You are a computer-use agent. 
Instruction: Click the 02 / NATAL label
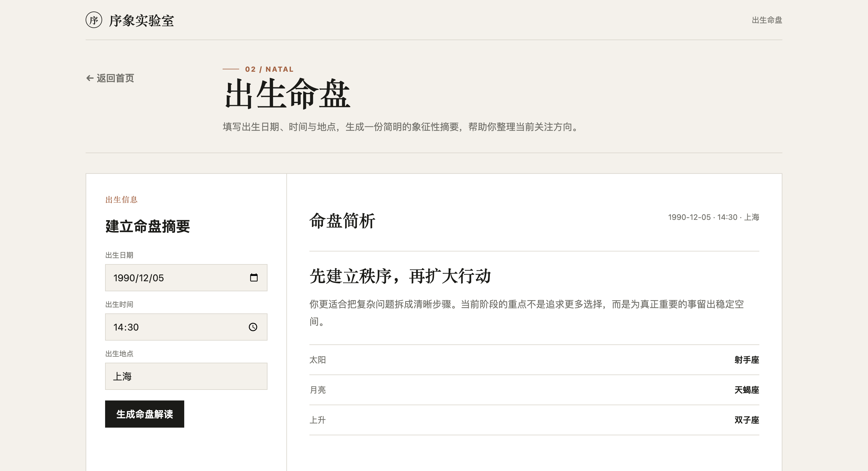coord(269,69)
